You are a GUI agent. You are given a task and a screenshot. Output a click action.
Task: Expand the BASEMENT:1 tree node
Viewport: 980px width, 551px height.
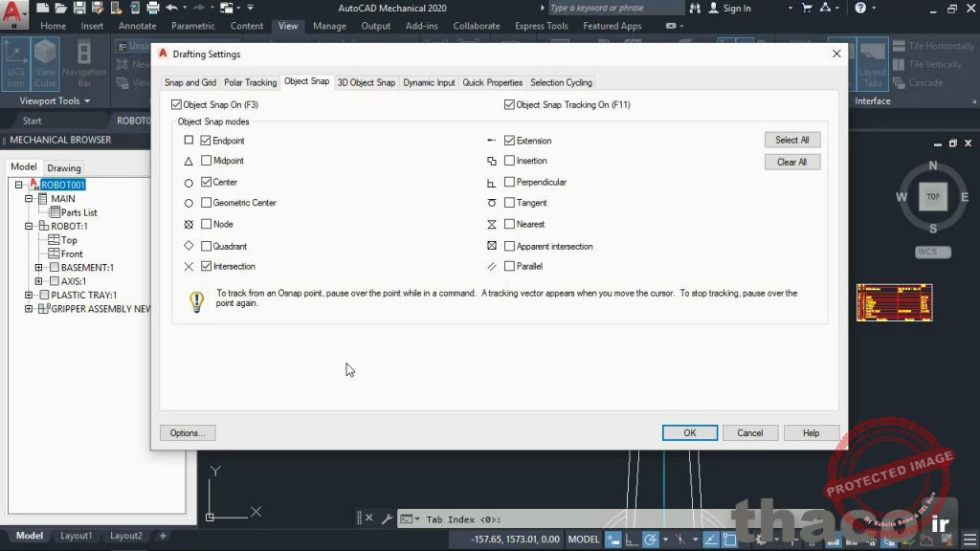coord(38,267)
